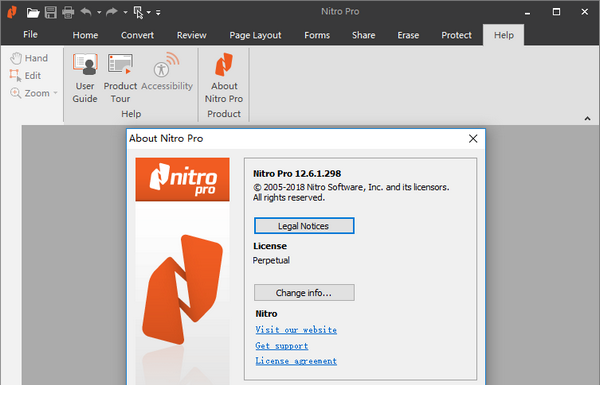
Task: Follow the Visit our website link
Action: [296, 329]
